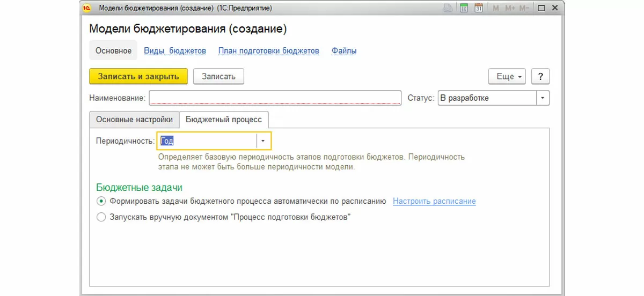Open the calendar icon in title bar
Image resolution: width=644 pixels, height=296 pixels.
point(479,8)
